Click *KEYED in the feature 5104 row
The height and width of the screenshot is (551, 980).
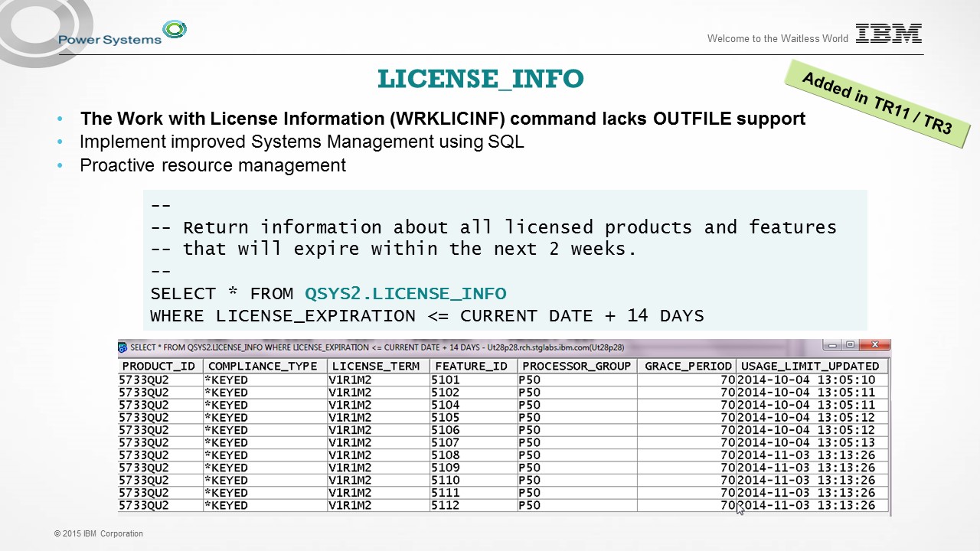coord(264,405)
